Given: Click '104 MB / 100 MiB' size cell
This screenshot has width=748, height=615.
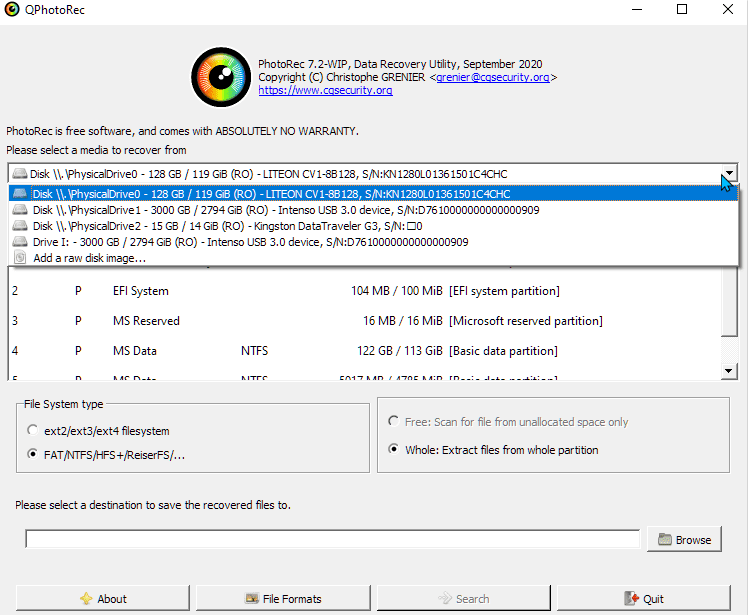Looking at the screenshot, I should [x=397, y=291].
